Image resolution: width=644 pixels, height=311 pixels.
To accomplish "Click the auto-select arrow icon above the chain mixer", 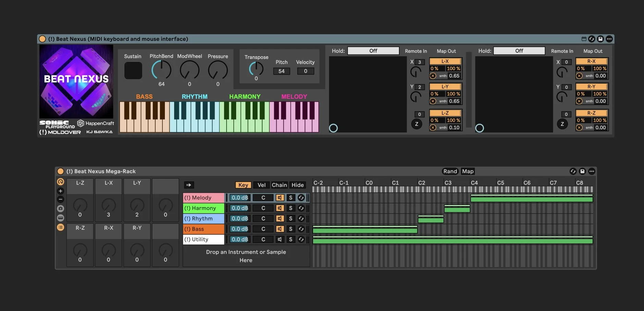I will click(x=189, y=185).
